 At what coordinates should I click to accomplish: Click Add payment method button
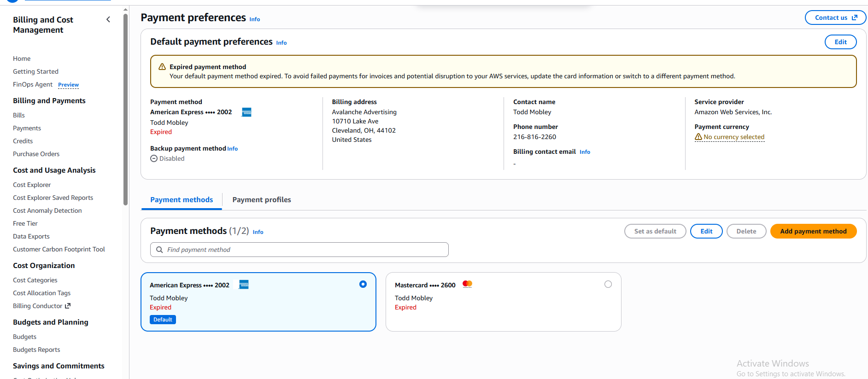click(813, 231)
